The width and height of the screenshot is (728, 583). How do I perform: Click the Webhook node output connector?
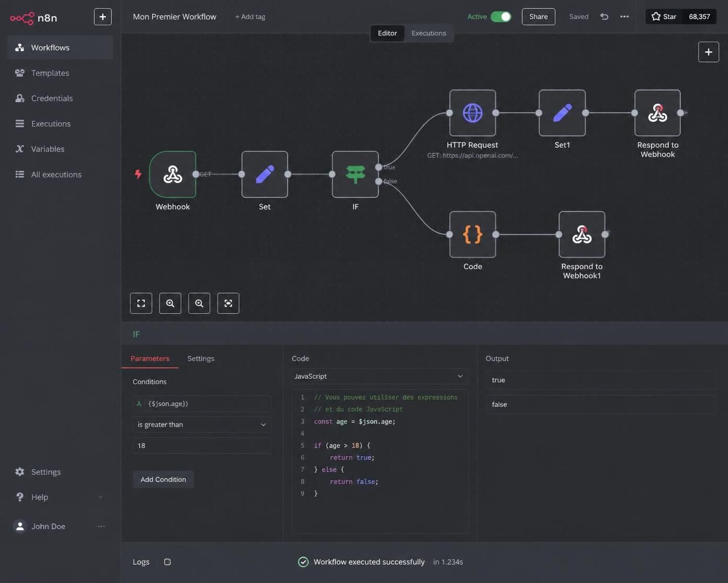[x=196, y=175]
